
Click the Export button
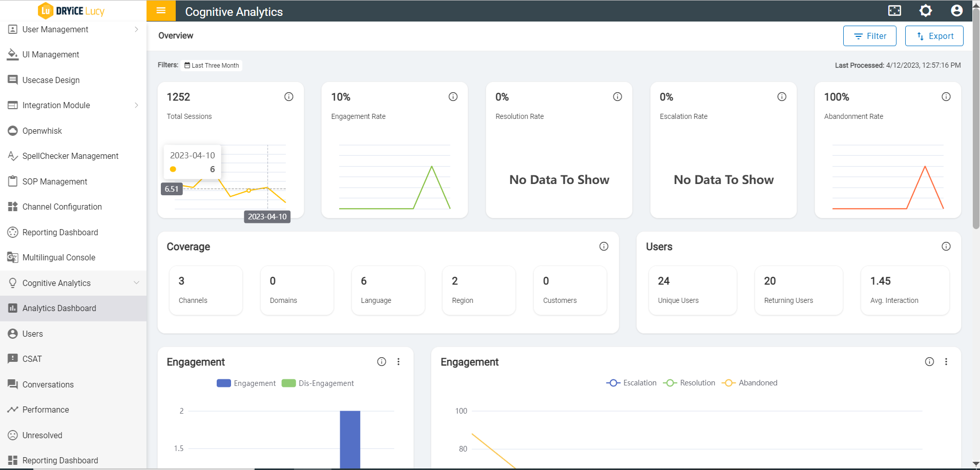click(x=934, y=36)
